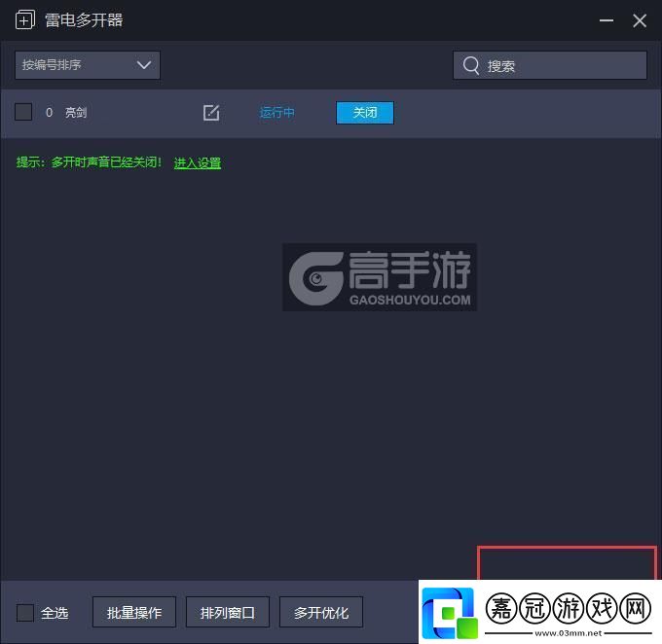Image resolution: width=662 pixels, height=644 pixels.
Task: Click the 多开优化 button
Action: pos(321,612)
